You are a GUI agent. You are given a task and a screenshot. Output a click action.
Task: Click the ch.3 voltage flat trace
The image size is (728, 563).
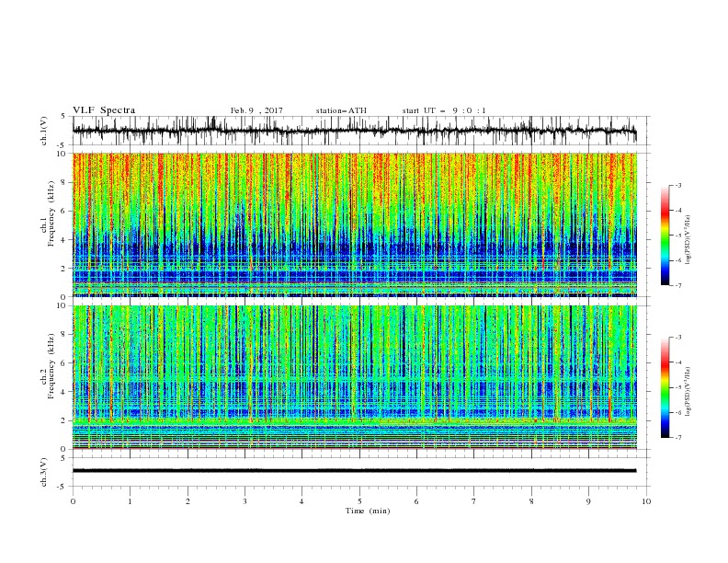click(354, 471)
